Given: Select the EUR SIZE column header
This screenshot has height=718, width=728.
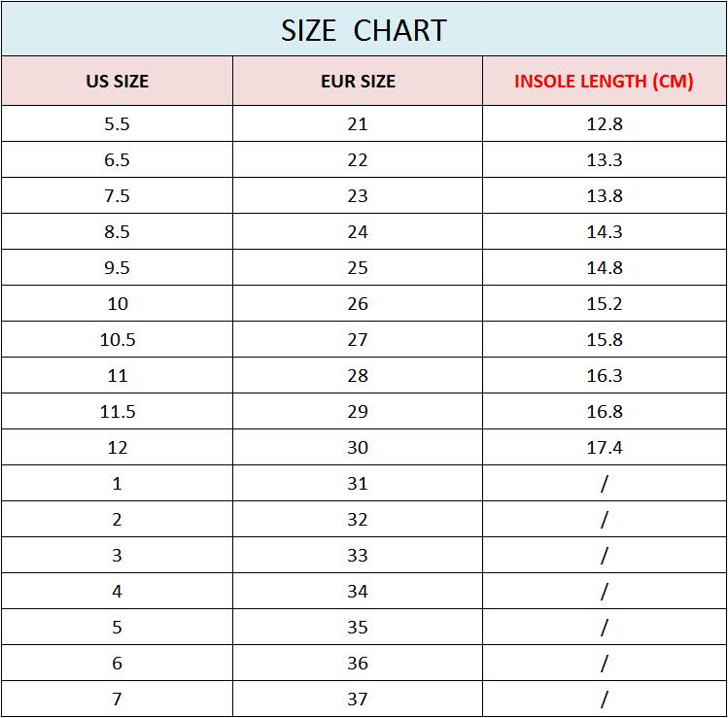Looking at the screenshot, I should tap(358, 82).
